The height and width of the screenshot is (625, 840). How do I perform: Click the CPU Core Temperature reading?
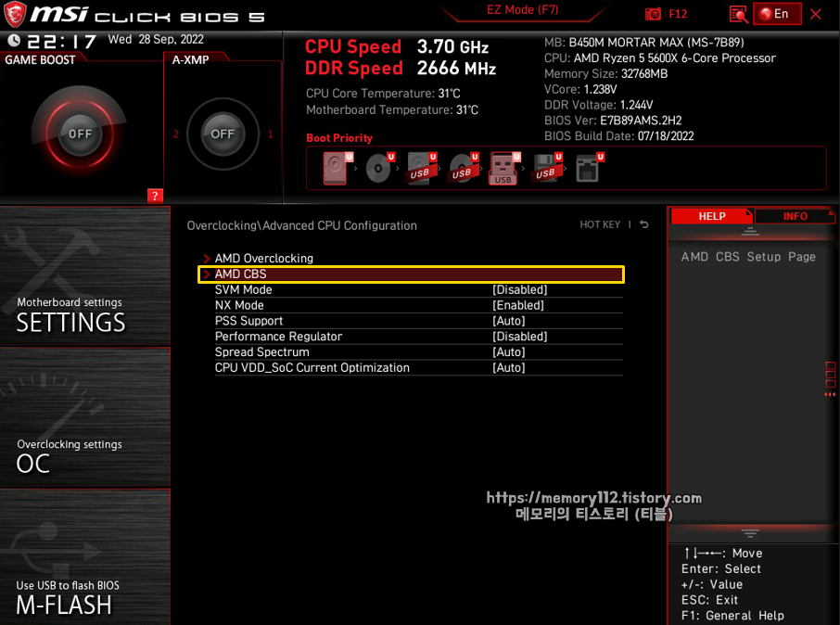point(383,94)
